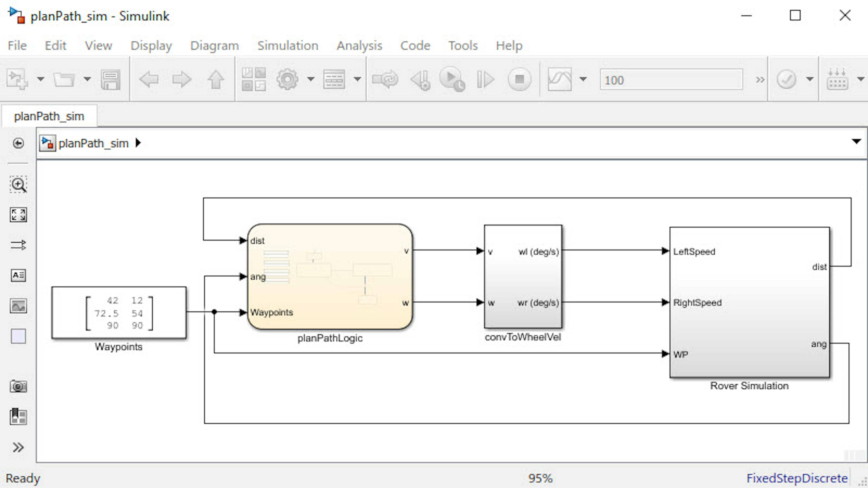This screenshot has height=488, width=868.
Task: Expand the configuration gear dropdown arrow
Action: tap(311, 80)
